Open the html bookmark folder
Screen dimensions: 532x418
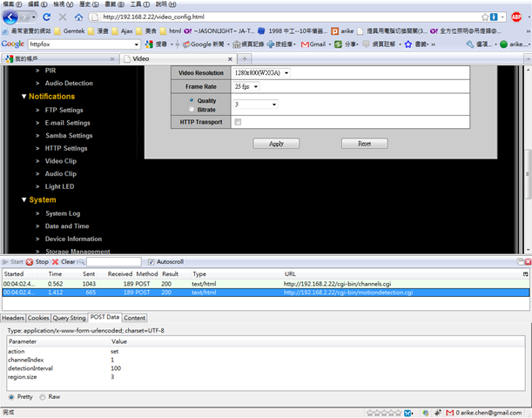coord(171,31)
